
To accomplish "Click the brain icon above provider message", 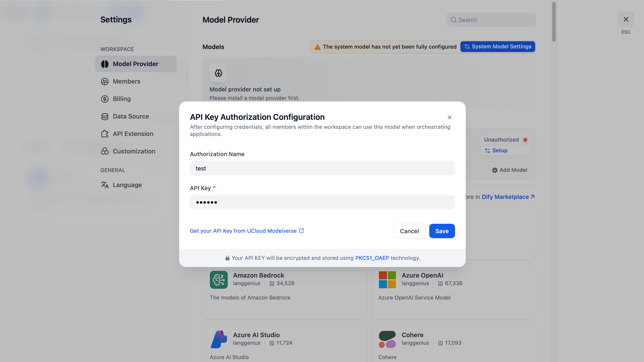I will tap(219, 73).
